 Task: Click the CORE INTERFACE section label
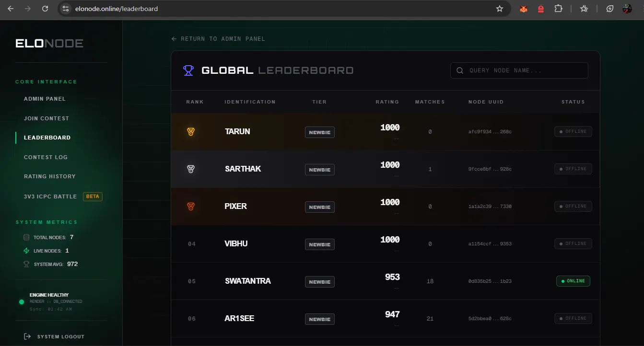[46, 82]
